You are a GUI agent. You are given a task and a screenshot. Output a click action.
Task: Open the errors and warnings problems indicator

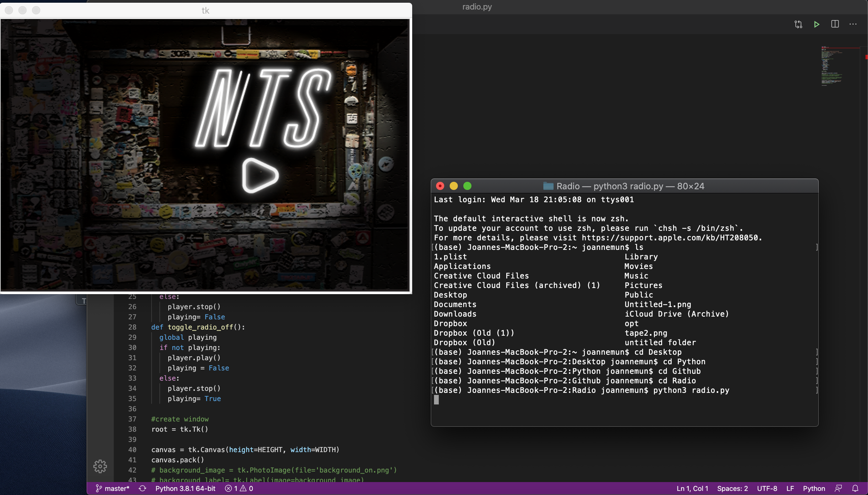coord(239,489)
